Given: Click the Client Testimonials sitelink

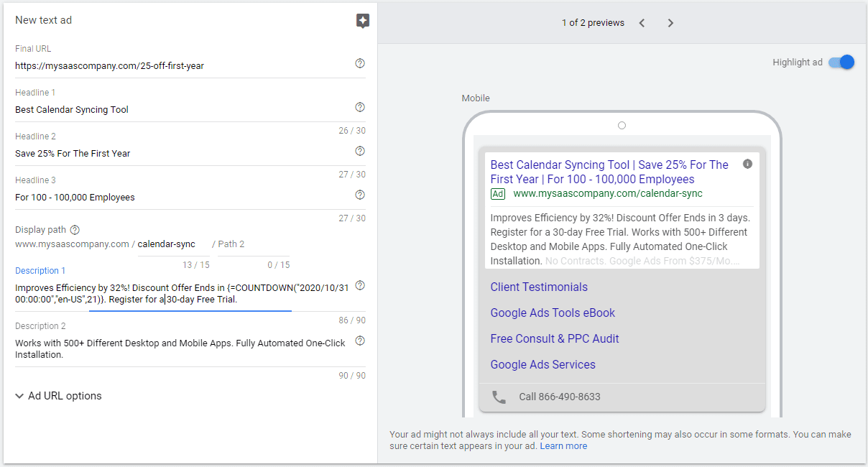Looking at the screenshot, I should pyautogui.click(x=539, y=287).
